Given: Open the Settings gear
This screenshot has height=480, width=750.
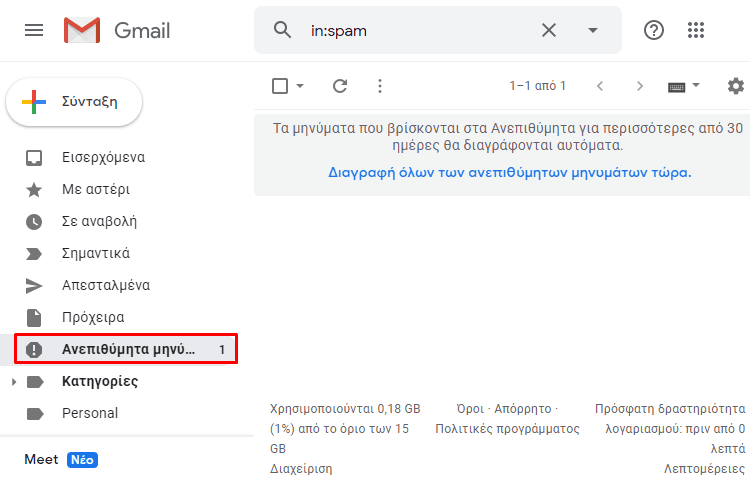Looking at the screenshot, I should pyautogui.click(x=736, y=86).
